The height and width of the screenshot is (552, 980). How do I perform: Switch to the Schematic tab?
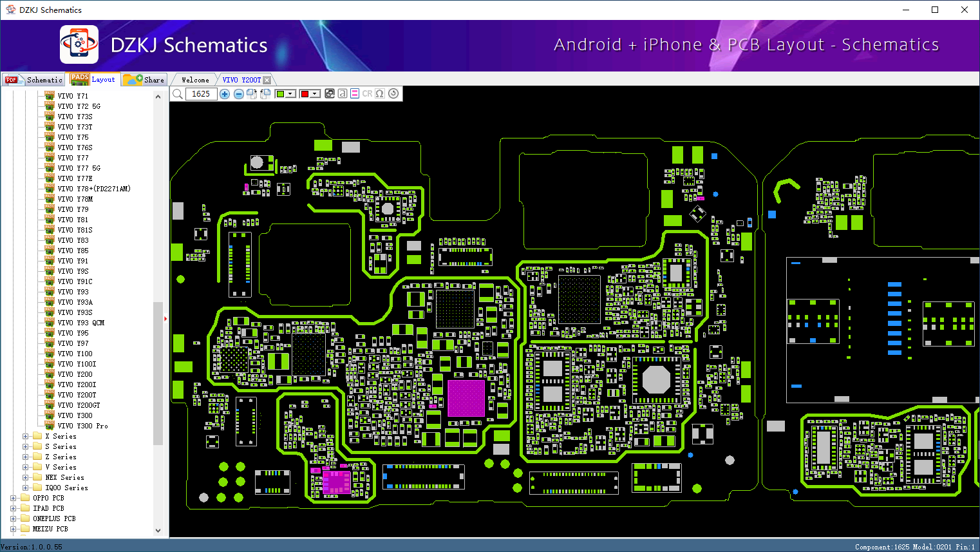point(33,80)
